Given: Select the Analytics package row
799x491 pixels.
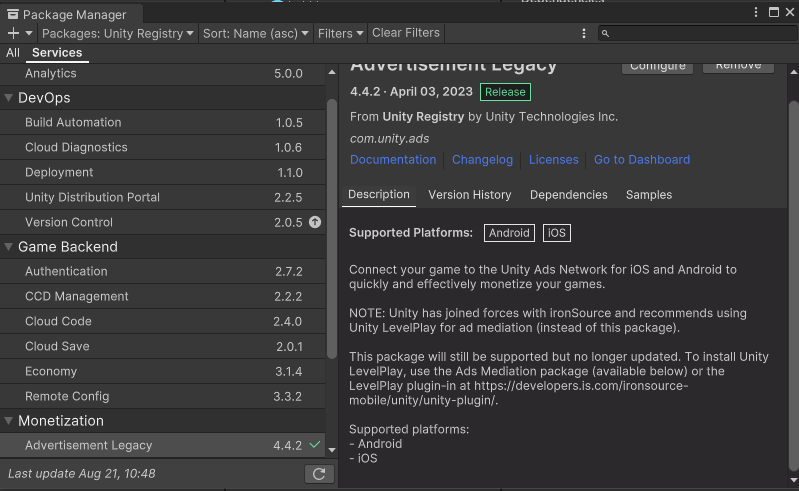Looking at the screenshot, I should 163,73.
